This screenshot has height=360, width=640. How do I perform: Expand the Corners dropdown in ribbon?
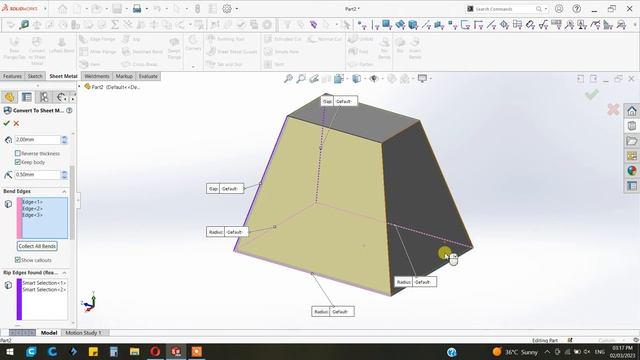click(193, 67)
